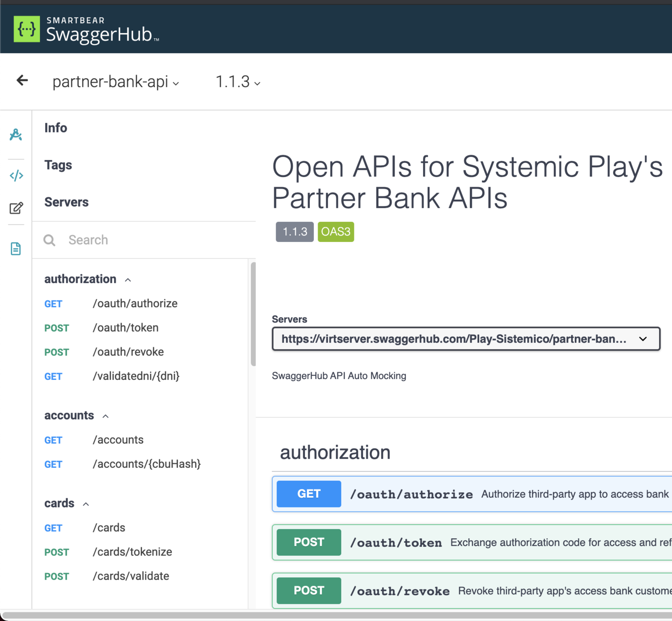672x621 pixels.
Task: Click the OAS3 badge
Action: (336, 232)
